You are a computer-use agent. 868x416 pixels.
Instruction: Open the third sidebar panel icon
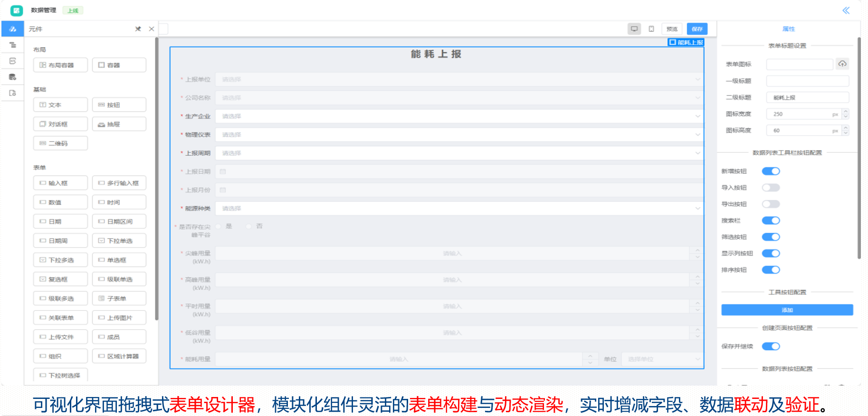(x=13, y=61)
